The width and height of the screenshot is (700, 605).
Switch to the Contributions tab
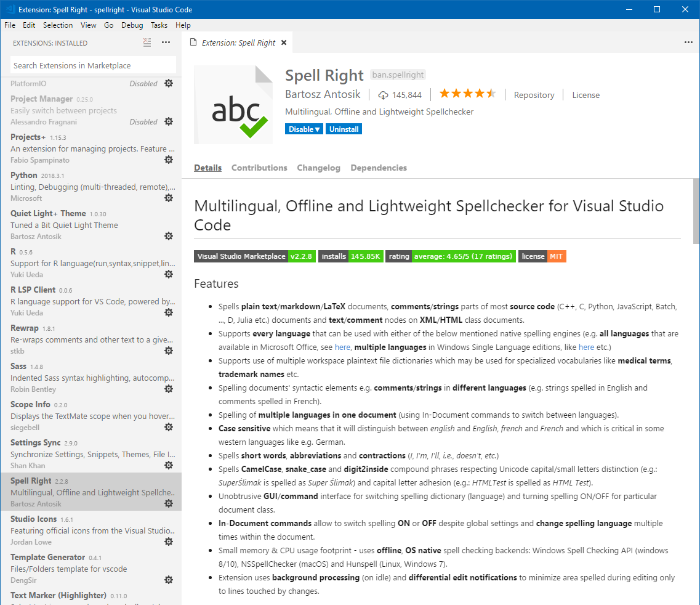259,168
